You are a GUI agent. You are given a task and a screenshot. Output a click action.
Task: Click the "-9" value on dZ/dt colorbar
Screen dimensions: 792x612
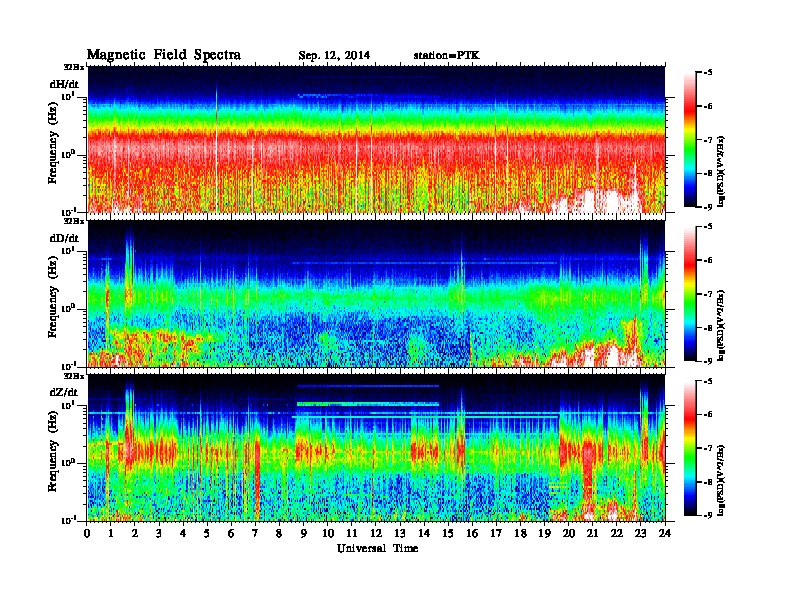[708, 515]
